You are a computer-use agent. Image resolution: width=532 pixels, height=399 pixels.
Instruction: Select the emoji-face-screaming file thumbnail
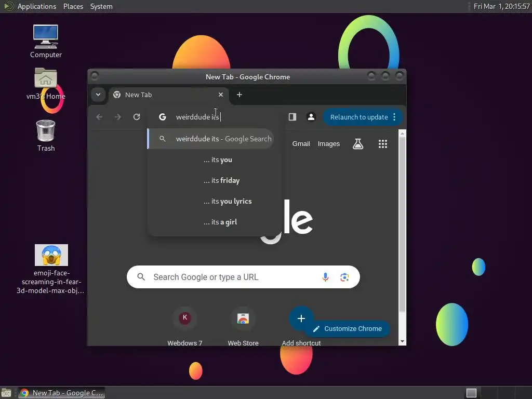point(51,255)
